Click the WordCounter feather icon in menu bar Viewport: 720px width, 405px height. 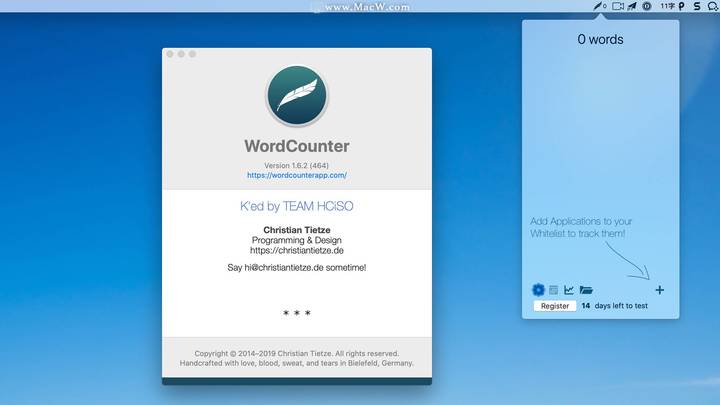pyautogui.click(x=599, y=6)
